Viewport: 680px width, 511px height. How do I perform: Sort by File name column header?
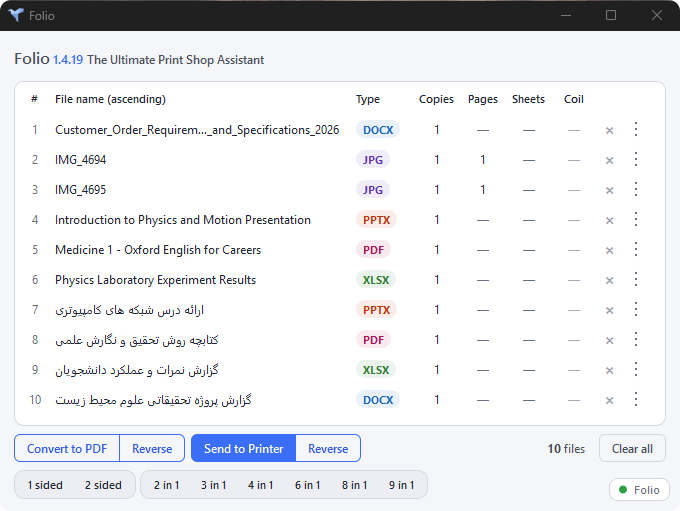(x=110, y=99)
